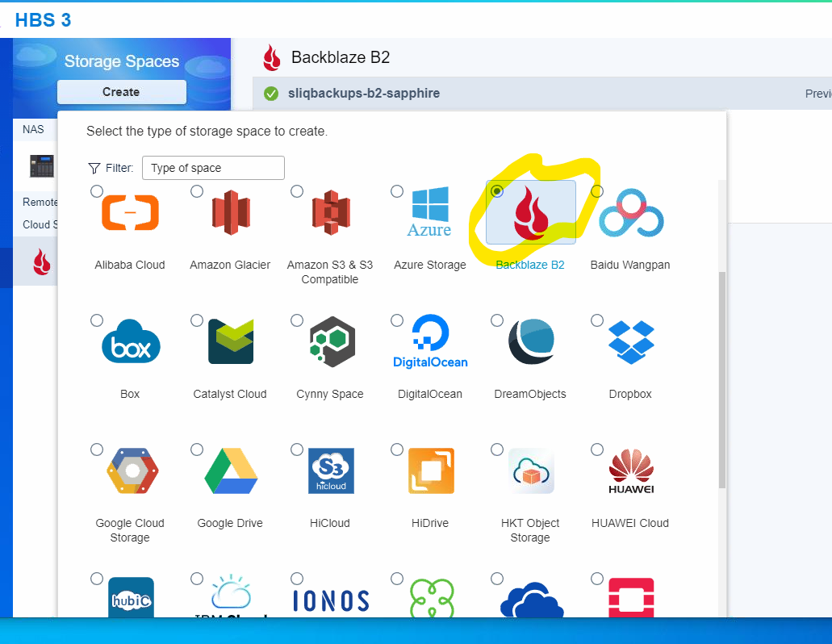Click the Box cloud icon
The image size is (832, 644).
131,341
